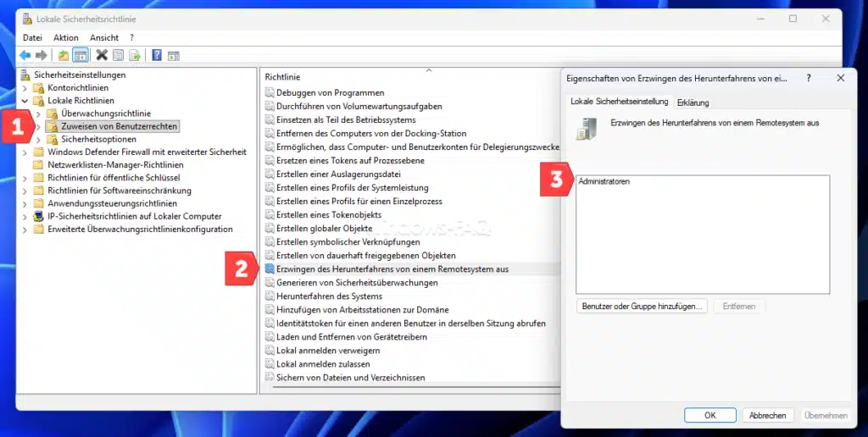Open the Datei menu
The width and height of the screenshot is (868, 437).
32,37
